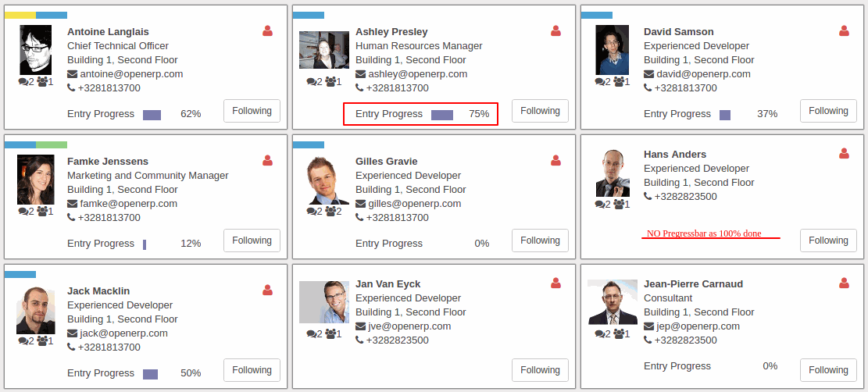Click red person icon on Antoine Langlais card

267,31
